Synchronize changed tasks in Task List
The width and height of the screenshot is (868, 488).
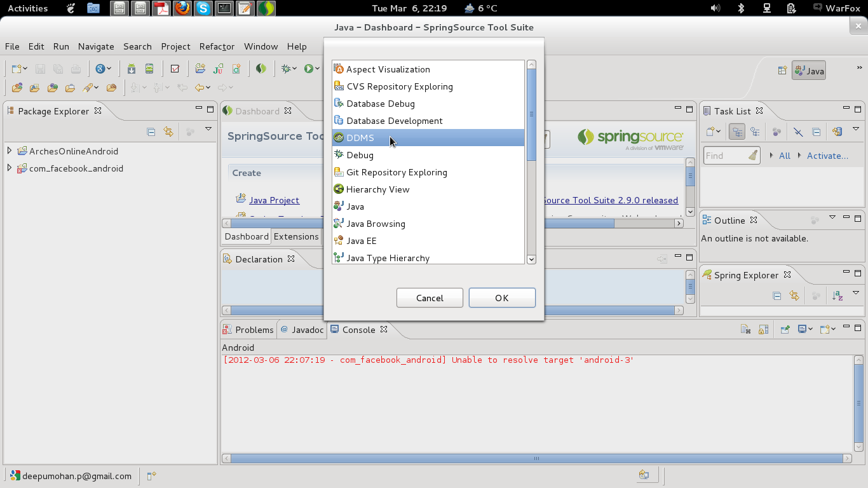click(x=837, y=132)
